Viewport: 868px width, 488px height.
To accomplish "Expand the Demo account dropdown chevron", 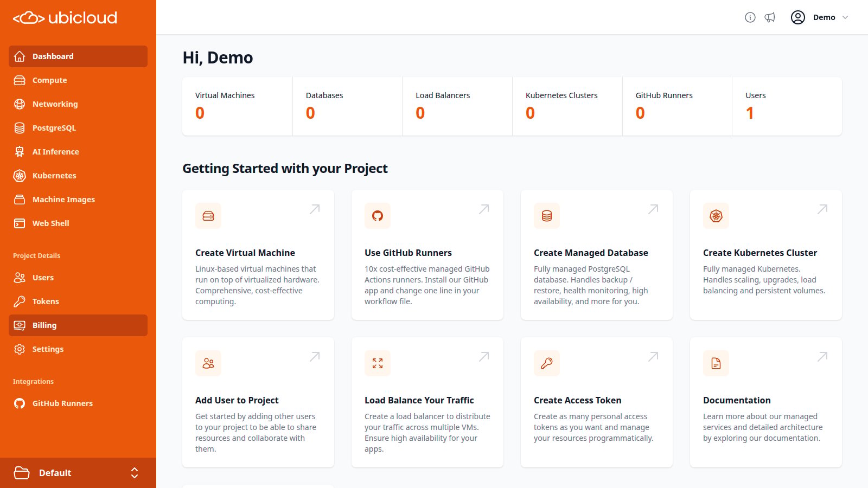I will pos(845,17).
